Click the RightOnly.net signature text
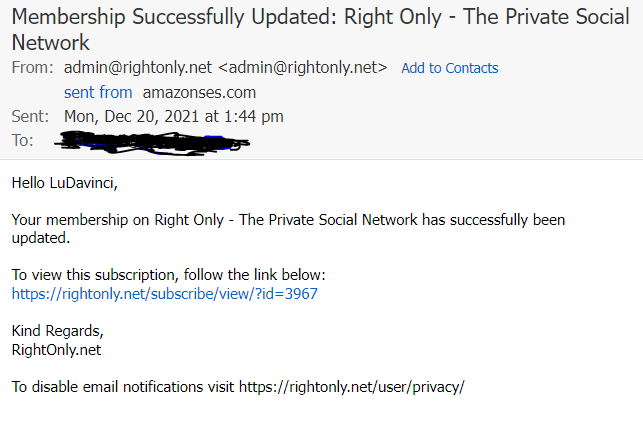This screenshot has height=437, width=643. (x=56, y=350)
